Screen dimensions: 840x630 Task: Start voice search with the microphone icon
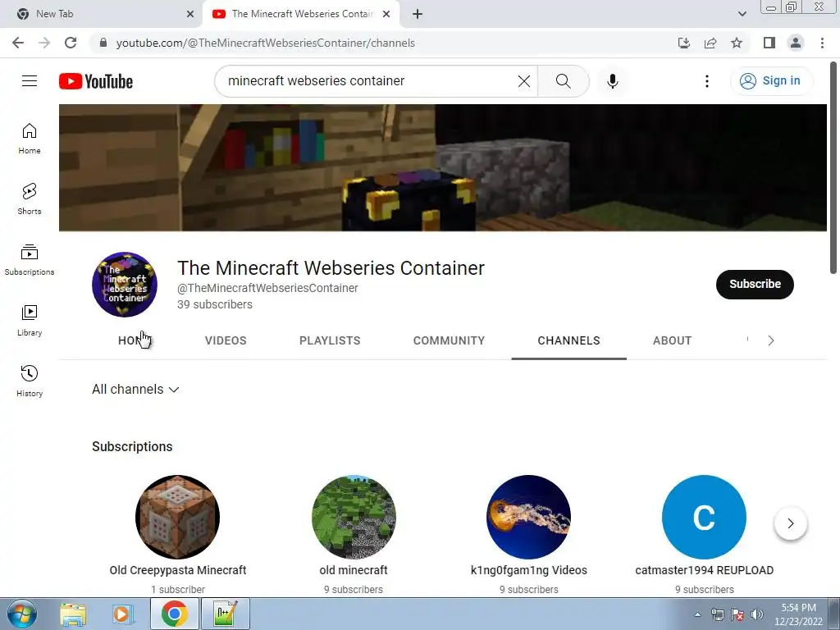612,81
